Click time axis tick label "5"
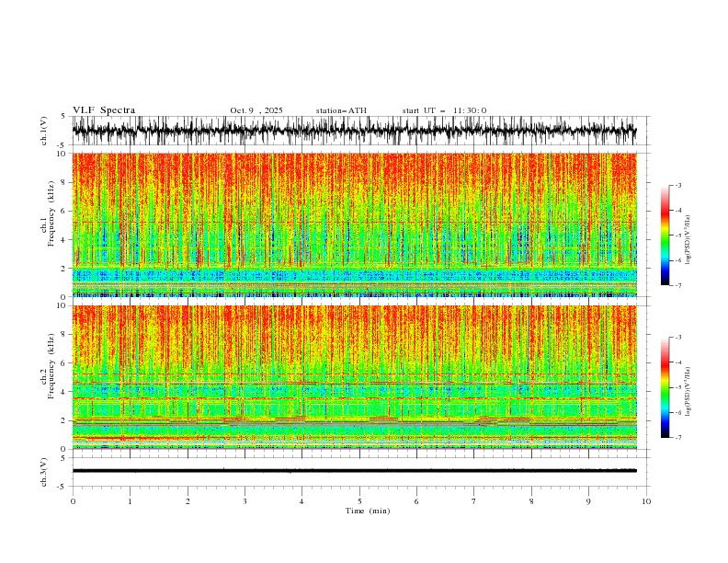The width and height of the screenshot is (728, 563). click(x=359, y=501)
